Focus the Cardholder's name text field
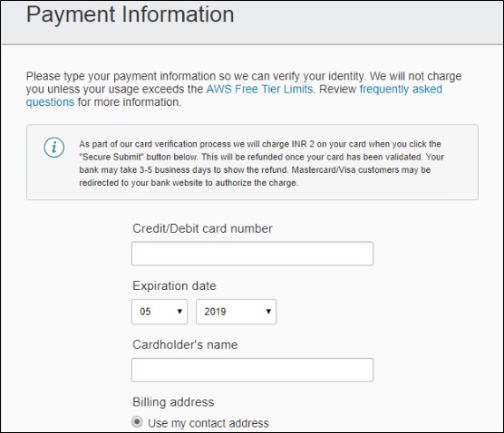This screenshot has width=504, height=433. coord(252,370)
